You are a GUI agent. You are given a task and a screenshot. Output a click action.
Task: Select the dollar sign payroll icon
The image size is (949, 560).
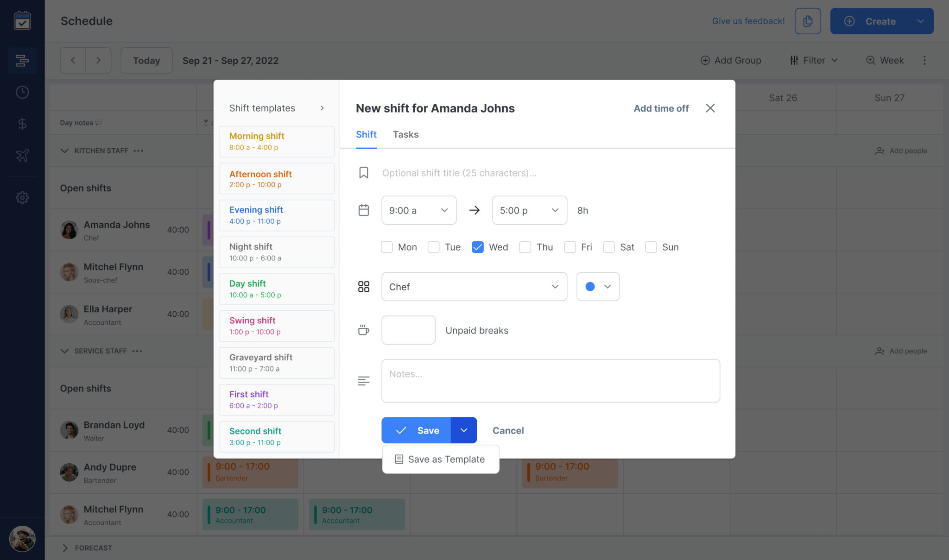point(22,123)
